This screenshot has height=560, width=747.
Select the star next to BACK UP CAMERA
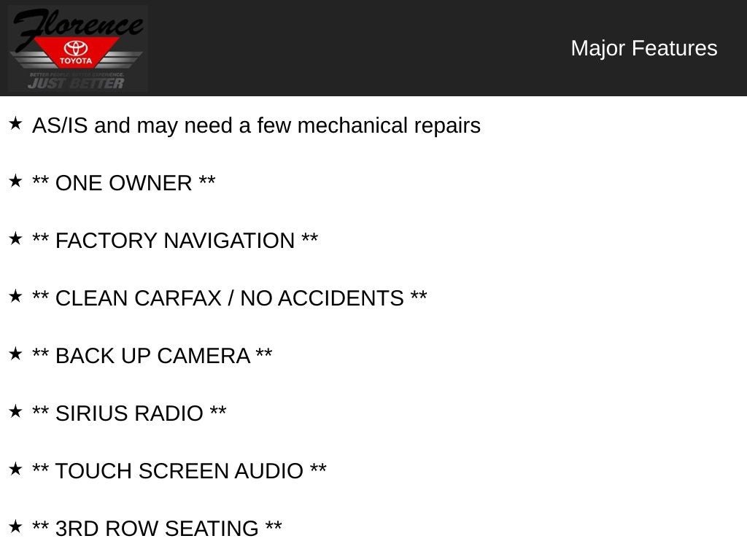15,354
